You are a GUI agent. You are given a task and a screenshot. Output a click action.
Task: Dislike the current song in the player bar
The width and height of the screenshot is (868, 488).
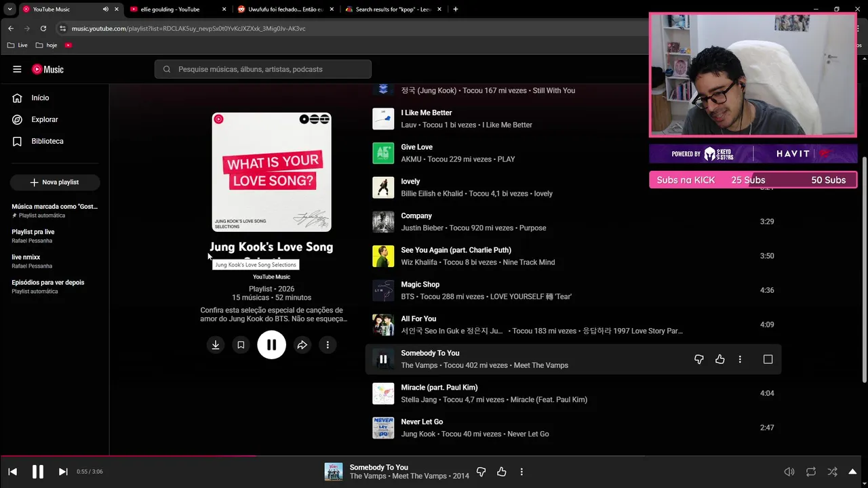tap(481, 472)
